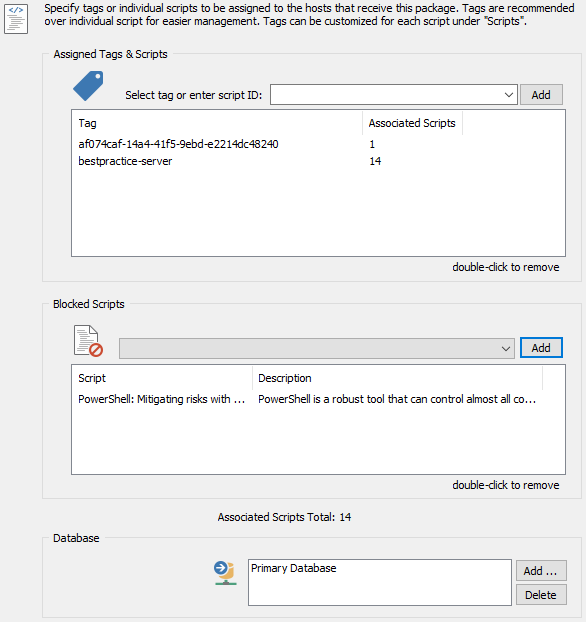Screen dimensions: 586x622
Task: Open the tag or script ID dropdown
Action: click(x=509, y=95)
